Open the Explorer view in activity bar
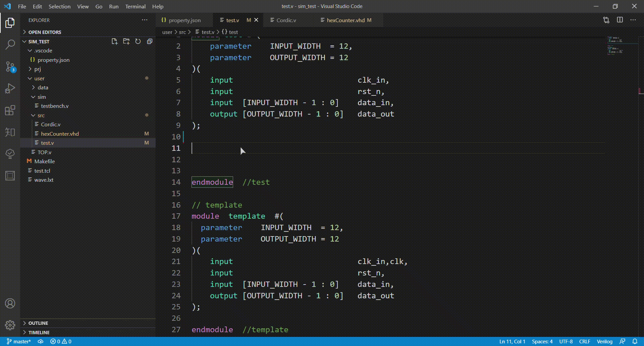This screenshot has width=644, height=346. coord(10,23)
